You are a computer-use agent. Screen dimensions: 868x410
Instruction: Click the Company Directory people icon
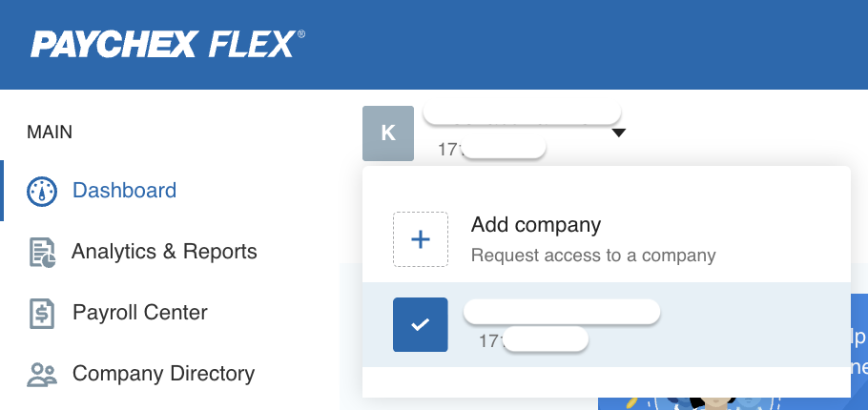42,374
